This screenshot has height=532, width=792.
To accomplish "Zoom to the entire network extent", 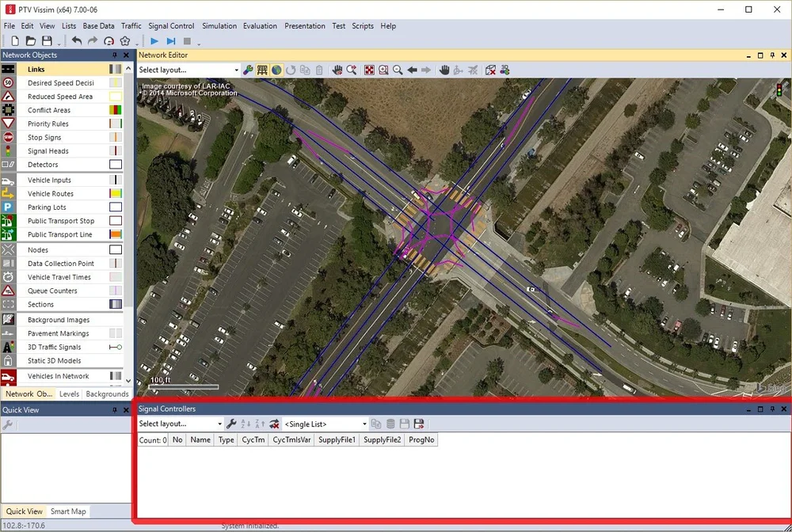I will coord(369,70).
